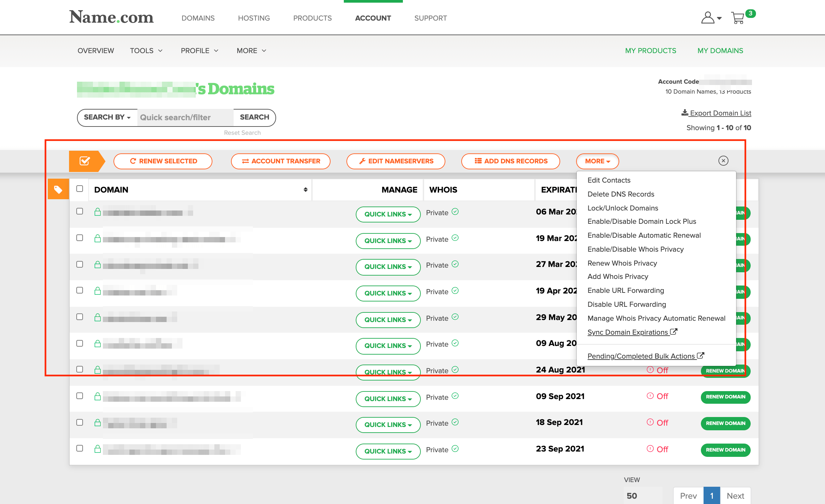This screenshot has height=504, width=825.
Task: Tick the checkbox for the 09 Sep 2021 domain
Action: 80,396
